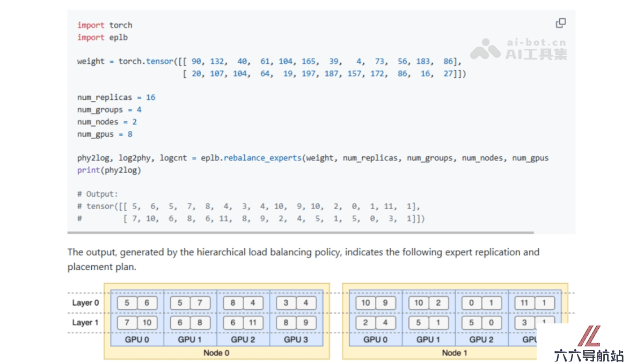Click the 'GPU 1' label under Node 1

pos(429,339)
